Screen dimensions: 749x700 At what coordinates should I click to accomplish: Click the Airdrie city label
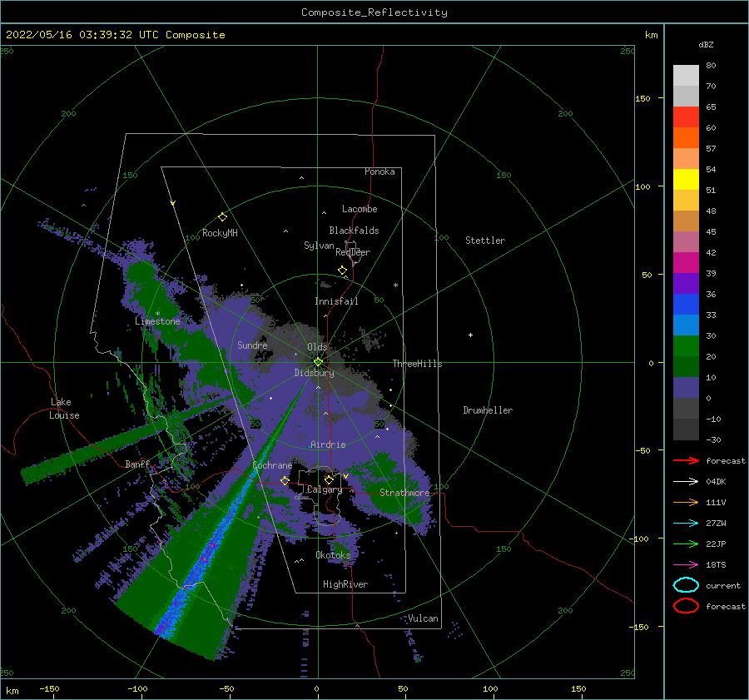(x=328, y=444)
